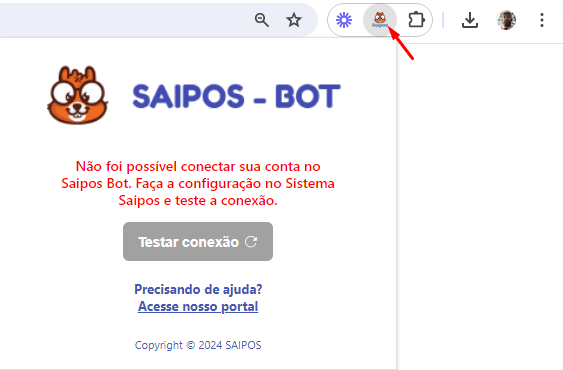Open the Acesse nosso portal link
The image size is (563, 370).
[x=198, y=306]
